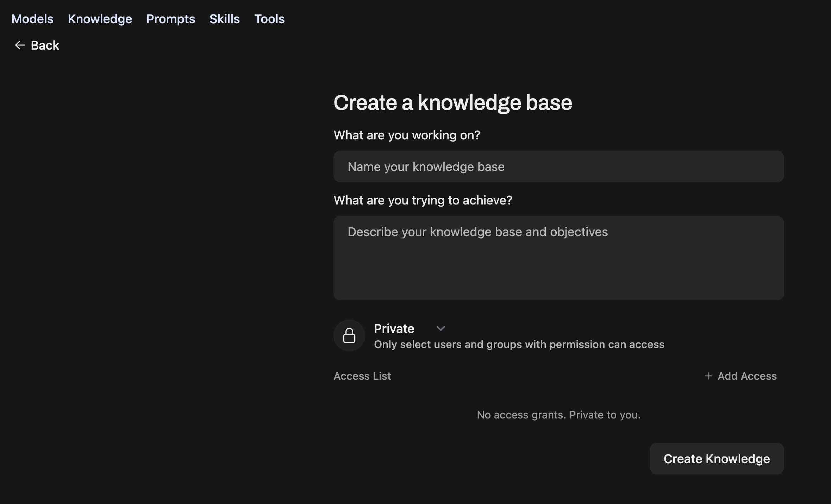831x504 pixels.
Task: Click the access permission description text
Action: tap(519, 344)
